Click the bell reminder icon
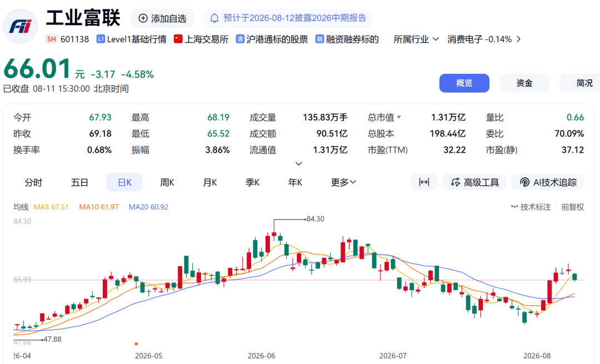 point(214,18)
